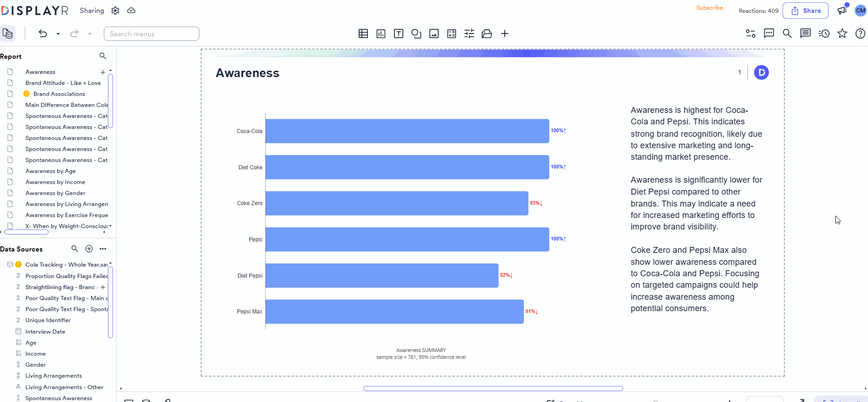
Task: Open redo history dropdown arrow
Action: pyautogui.click(x=90, y=34)
